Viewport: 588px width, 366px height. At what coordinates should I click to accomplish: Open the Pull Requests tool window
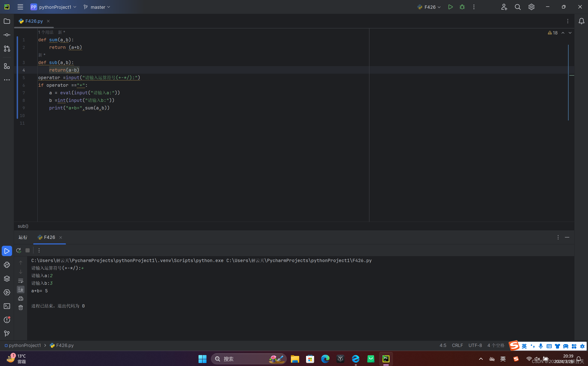tap(7, 49)
